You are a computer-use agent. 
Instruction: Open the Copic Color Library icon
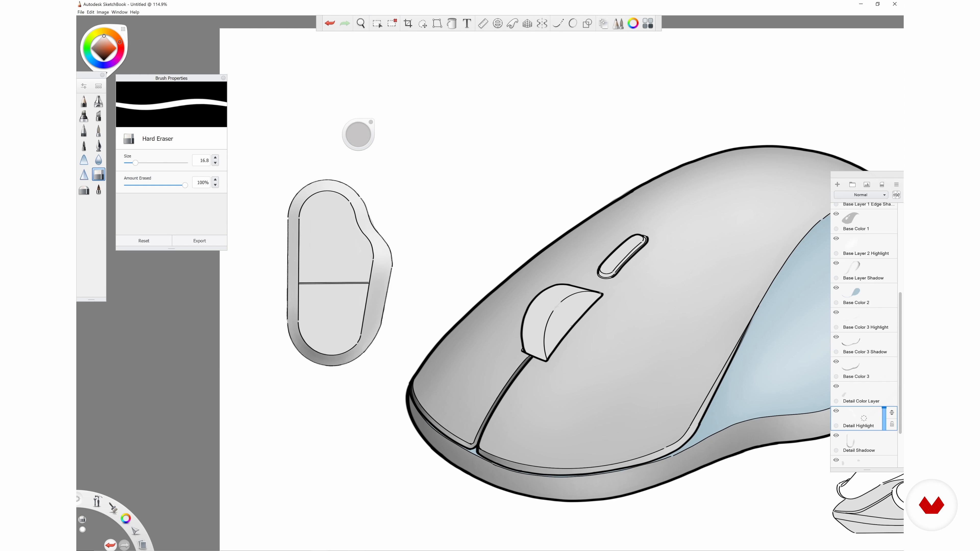point(648,23)
